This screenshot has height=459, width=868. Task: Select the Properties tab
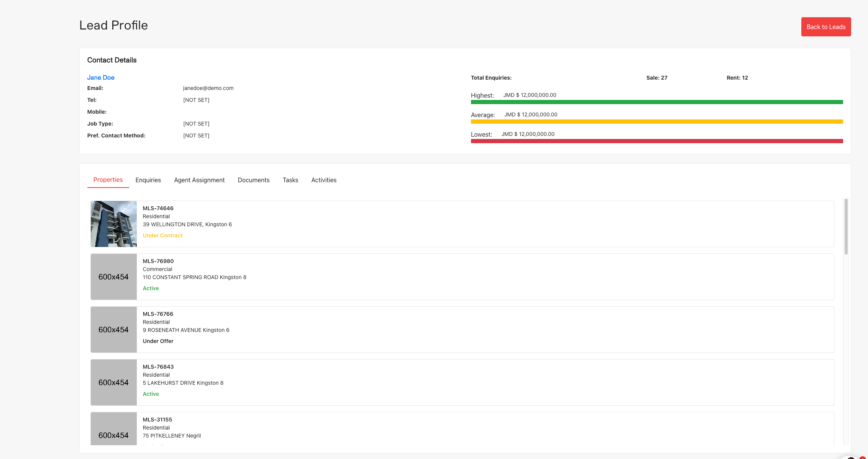tap(108, 180)
